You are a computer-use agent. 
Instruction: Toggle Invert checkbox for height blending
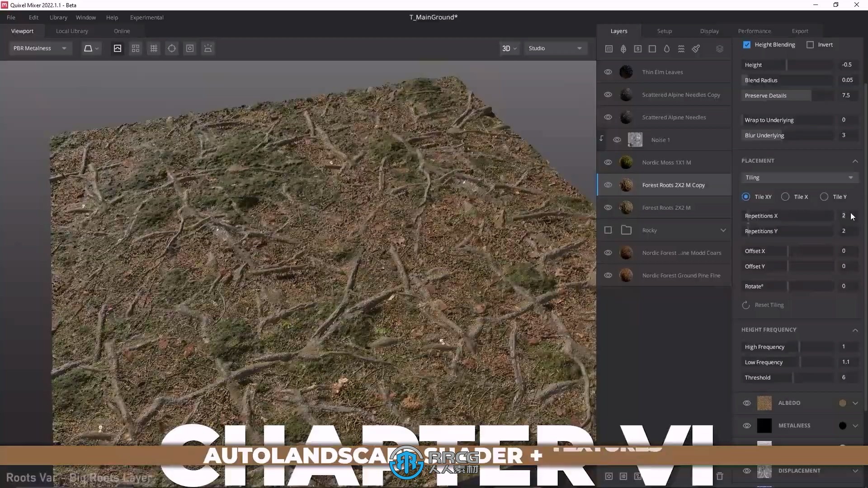tap(811, 44)
